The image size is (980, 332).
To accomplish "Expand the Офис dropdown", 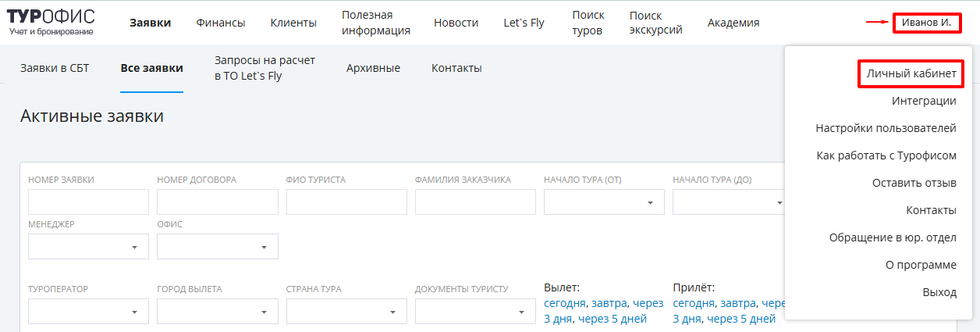I will tap(217, 246).
